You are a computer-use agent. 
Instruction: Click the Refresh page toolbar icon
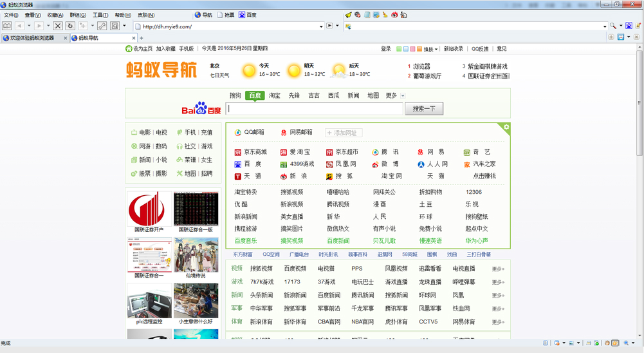point(70,26)
